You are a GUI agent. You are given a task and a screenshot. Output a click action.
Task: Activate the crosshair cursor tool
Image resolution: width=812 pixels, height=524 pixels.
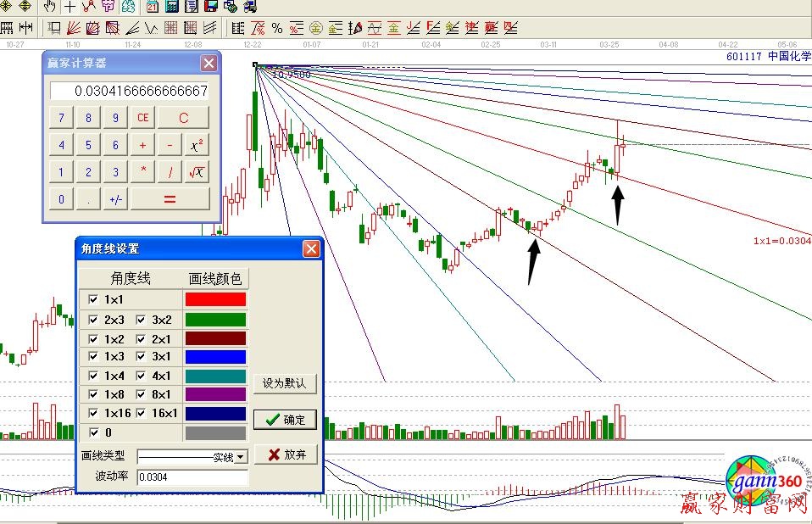tap(70, 7)
